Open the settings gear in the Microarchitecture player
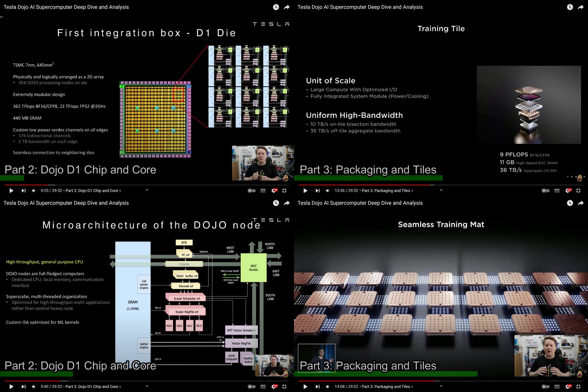The image size is (588, 392). 274,386
